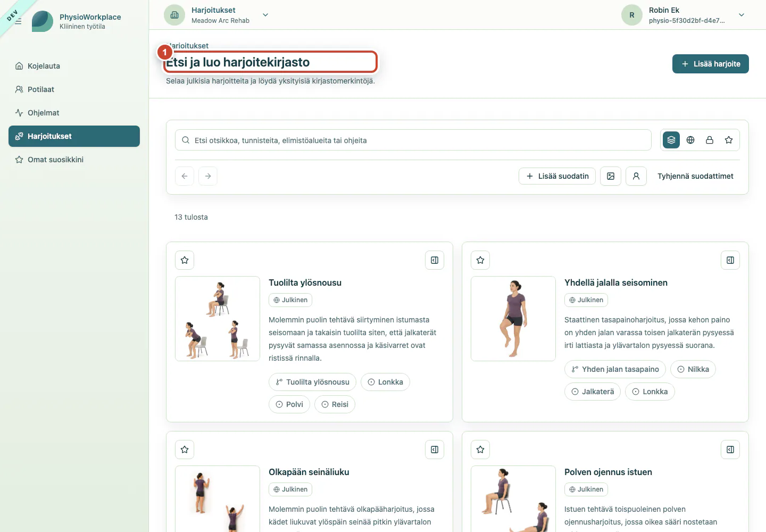Click the Polvi body area tag

pyautogui.click(x=289, y=404)
